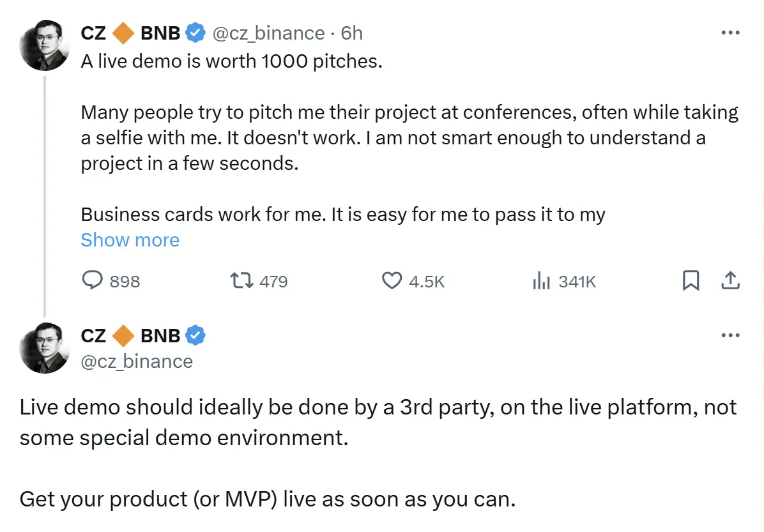Open the top tweet's profile avatar
Image resolution: width=764 pixels, height=532 pixels.
pyautogui.click(x=45, y=46)
